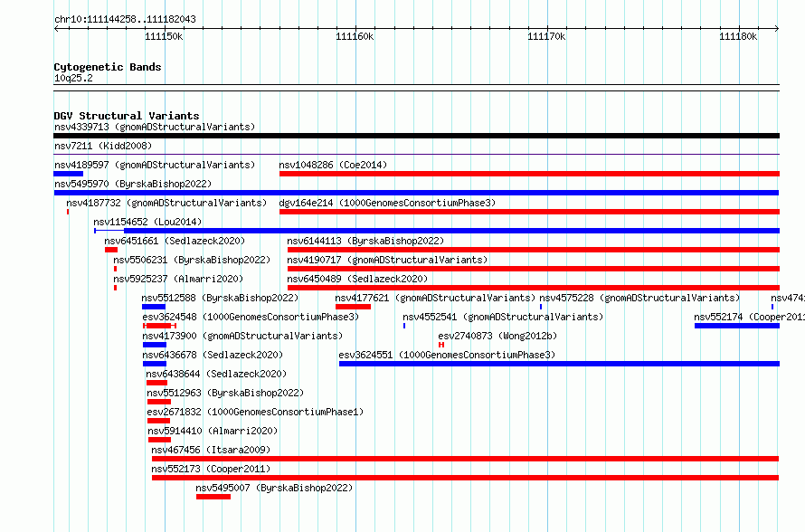Click nsv6436678 (Sedlazeck2020) label
The width and height of the screenshot is (805, 532).
click(213, 355)
